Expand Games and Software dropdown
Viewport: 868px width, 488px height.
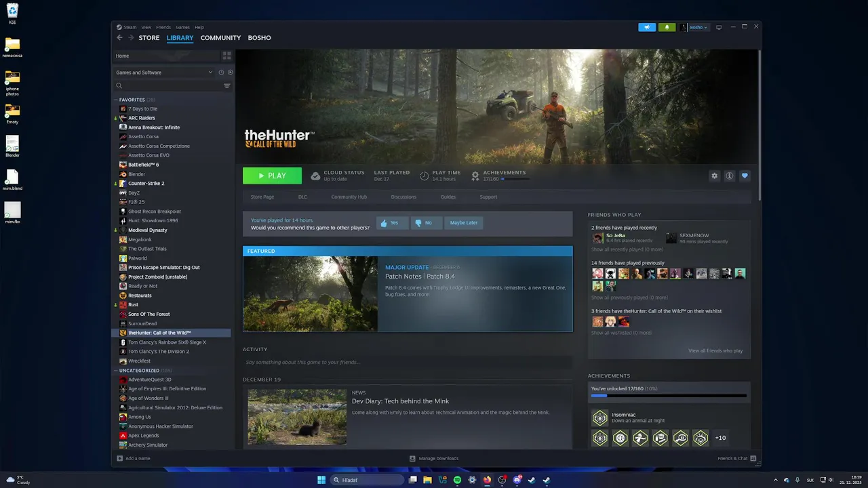pyautogui.click(x=163, y=73)
